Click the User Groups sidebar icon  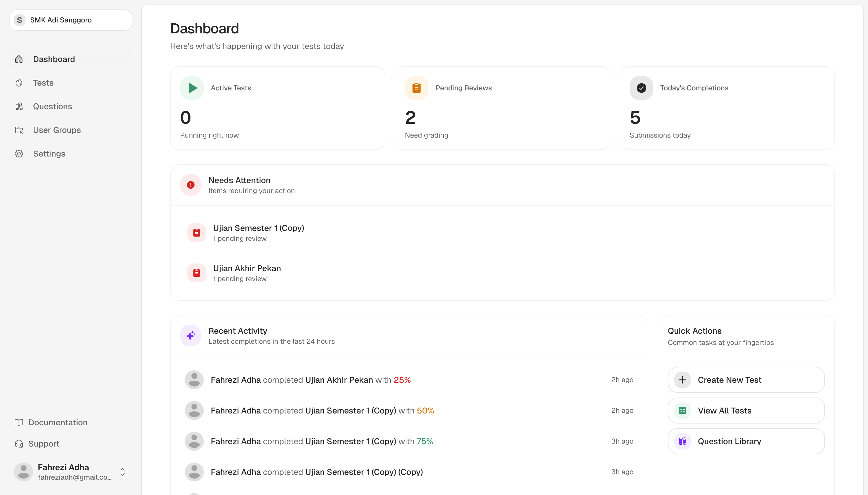(19, 130)
